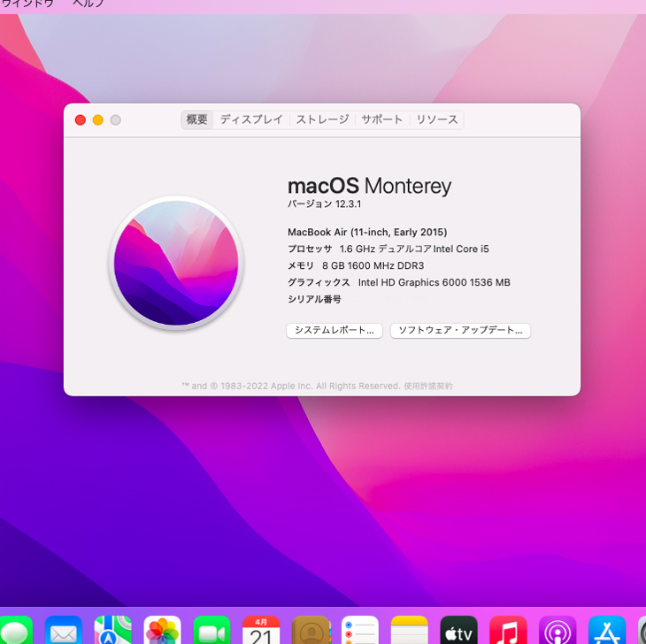Launch Podcasts from the Dock
Screen dimensions: 646x644
coord(558,631)
